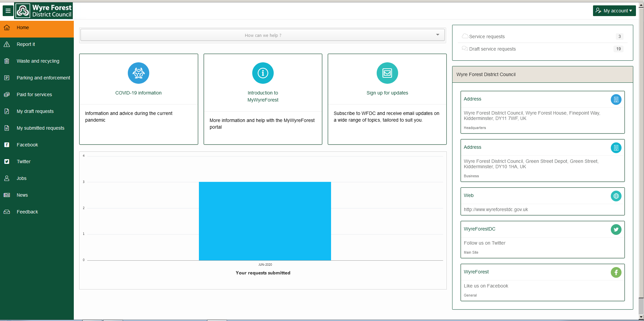Click Like us on Facebook text

click(486, 286)
